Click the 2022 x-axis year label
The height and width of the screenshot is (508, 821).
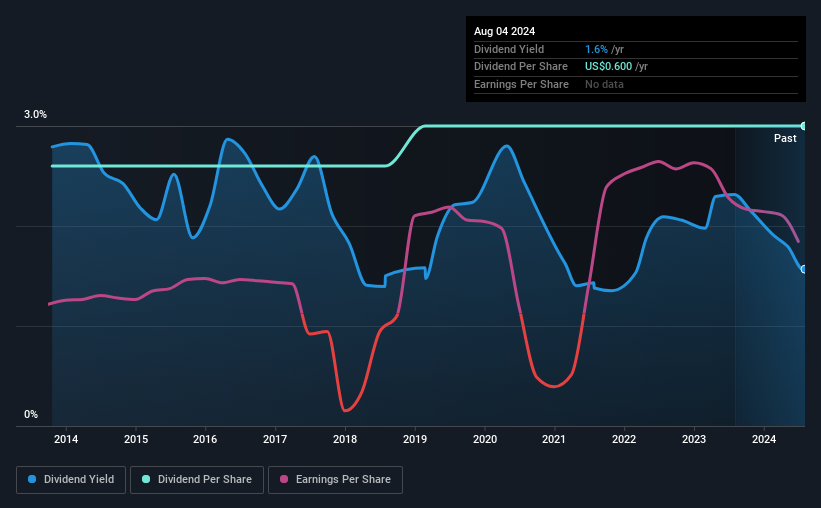(x=624, y=439)
